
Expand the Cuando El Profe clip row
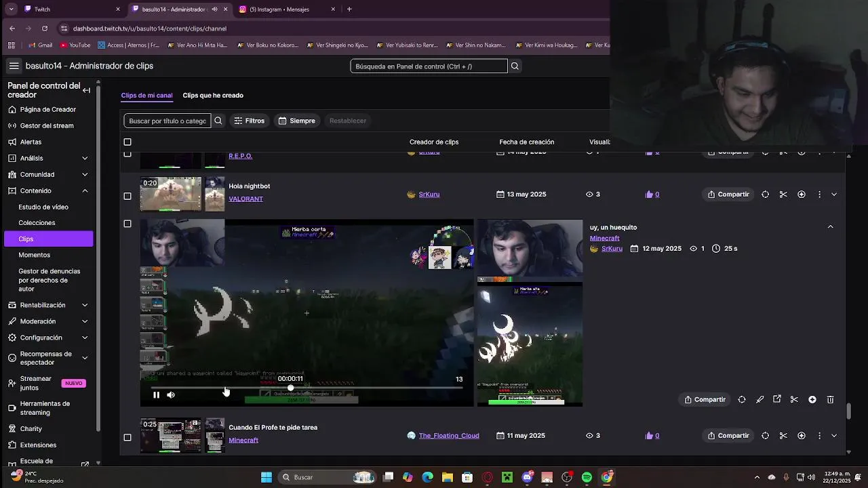pyautogui.click(x=834, y=436)
